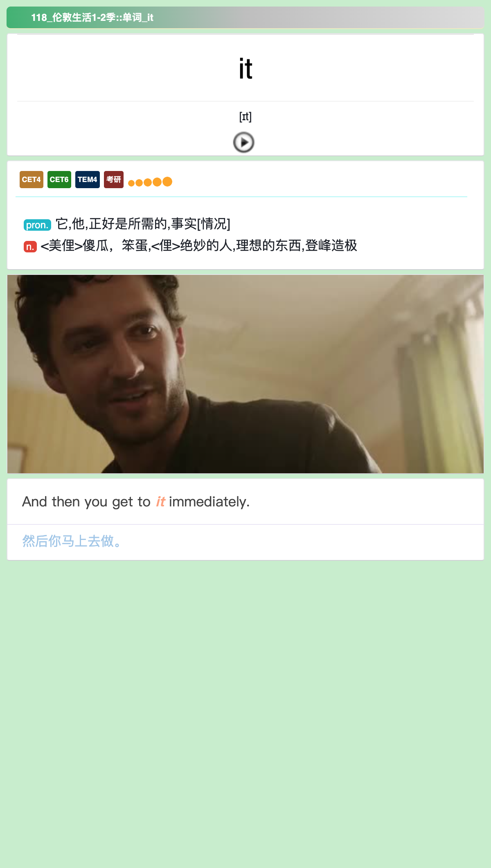Click the CET6 tag badge
Screen dimensions: 491x868
tap(59, 180)
